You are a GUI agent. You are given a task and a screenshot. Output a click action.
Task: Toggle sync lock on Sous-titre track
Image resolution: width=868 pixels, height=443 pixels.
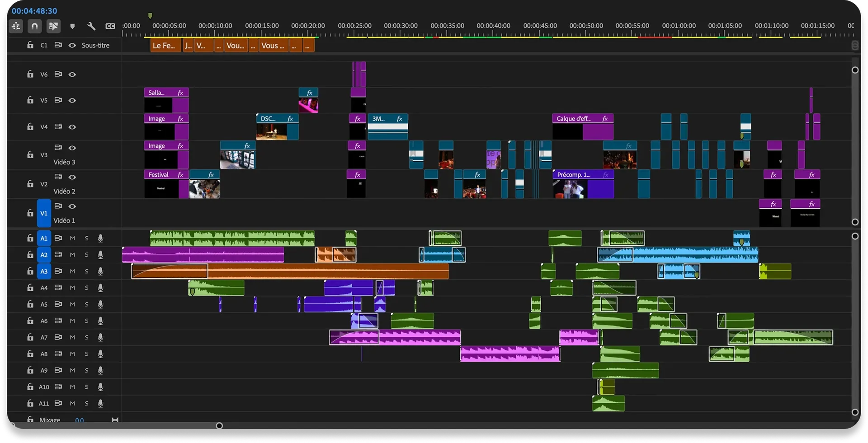pos(58,45)
